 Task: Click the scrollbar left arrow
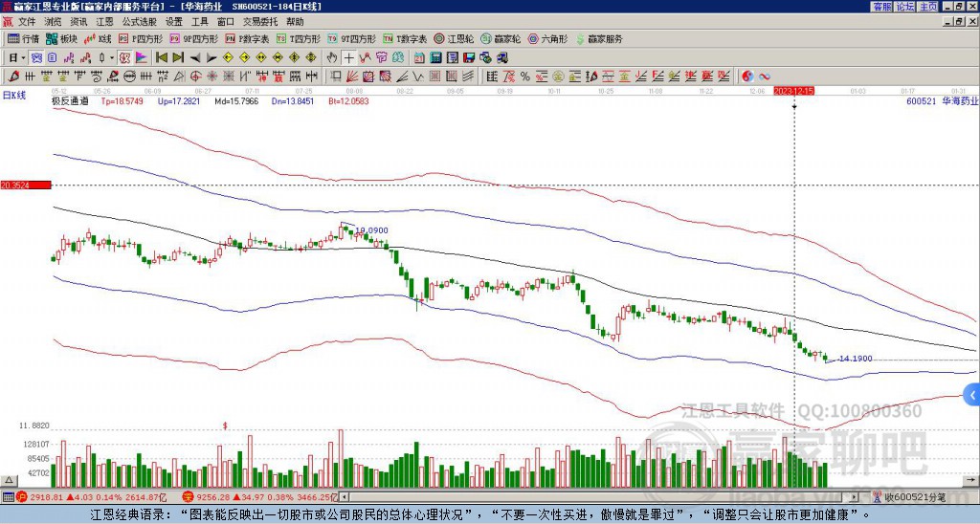(344, 497)
